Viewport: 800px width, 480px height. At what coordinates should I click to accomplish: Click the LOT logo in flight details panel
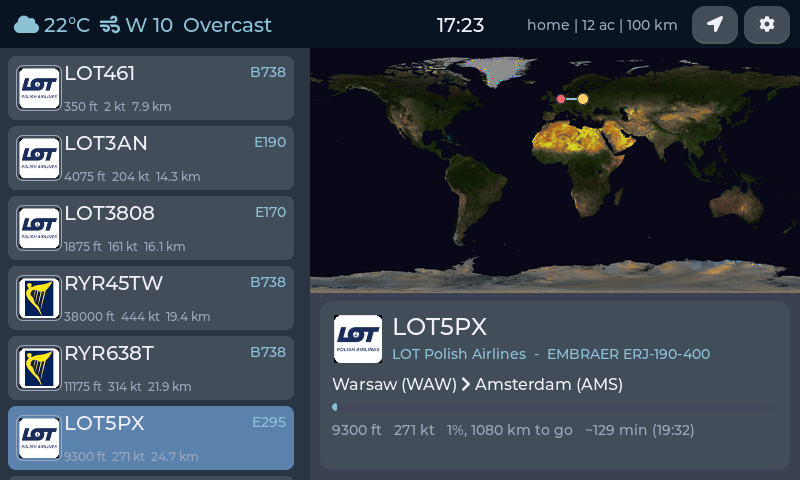click(358, 339)
